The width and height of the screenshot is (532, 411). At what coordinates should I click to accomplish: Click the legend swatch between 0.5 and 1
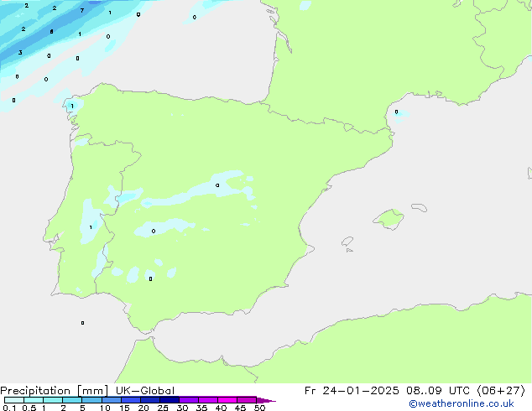[x=34, y=400]
